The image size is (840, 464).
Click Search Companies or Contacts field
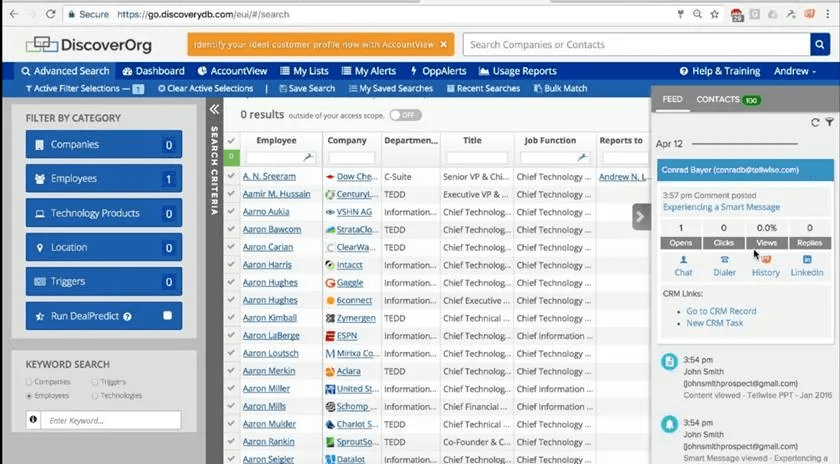coord(636,44)
